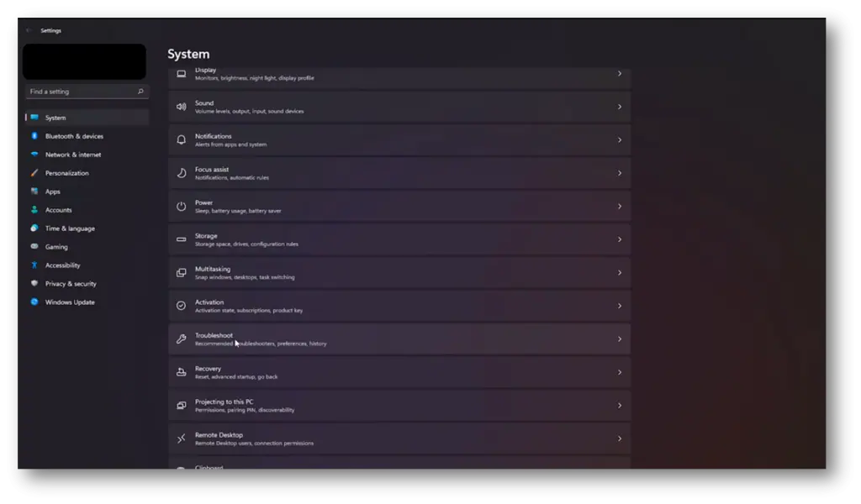Click the 'Permissions, pairing PIN, discoverability' text
Viewport: 861px width, 504px height.
(245, 410)
